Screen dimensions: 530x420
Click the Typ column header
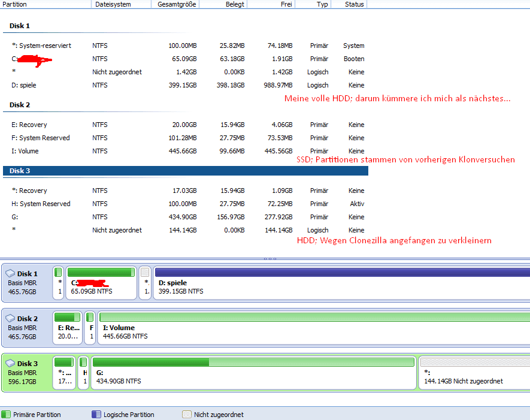(313, 4)
